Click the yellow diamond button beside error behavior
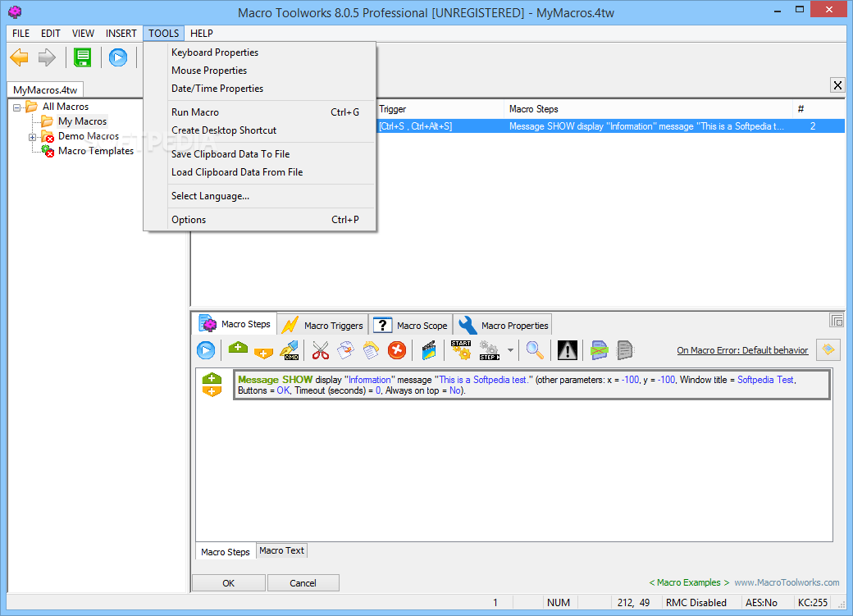 [828, 349]
